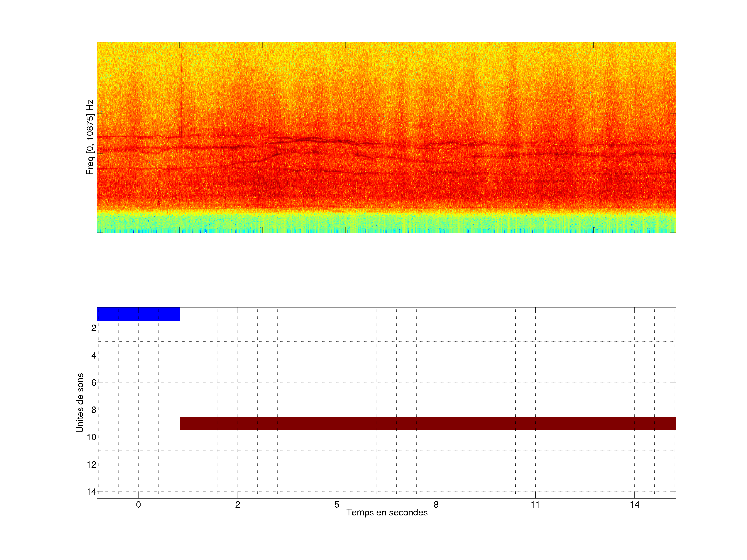Click the y-axis tick label 8

(x=94, y=410)
